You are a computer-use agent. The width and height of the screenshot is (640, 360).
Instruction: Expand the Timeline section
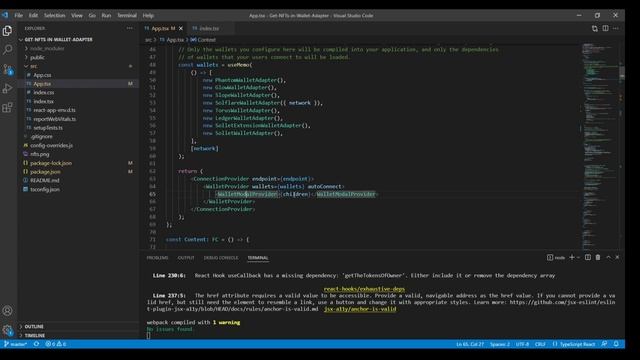tap(35, 336)
